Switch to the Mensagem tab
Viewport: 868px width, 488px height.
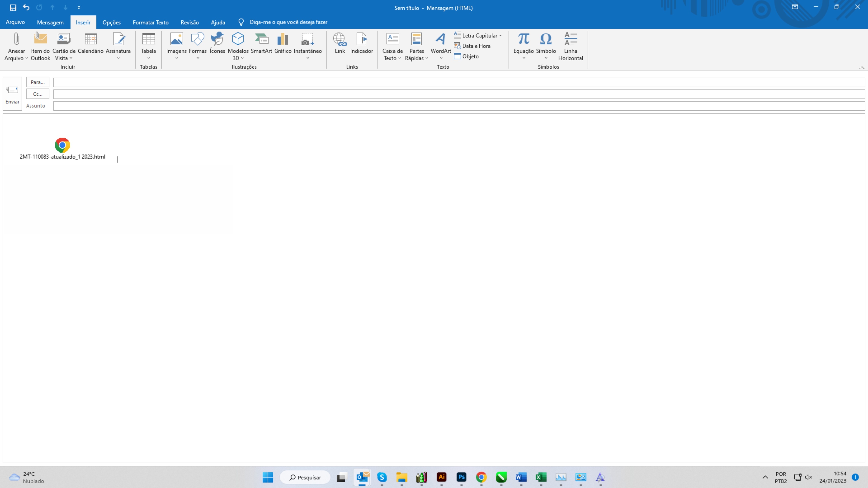(x=50, y=22)
